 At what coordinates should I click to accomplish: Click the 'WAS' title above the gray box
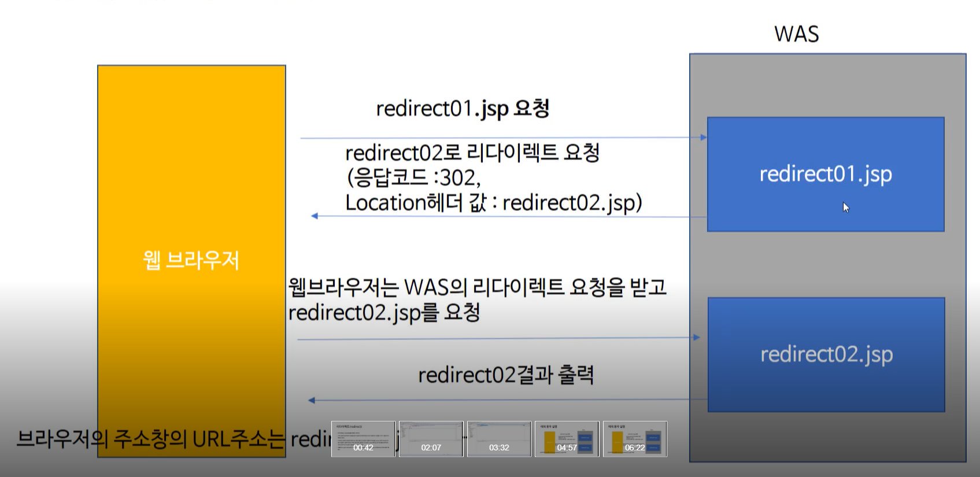[797, 34]
